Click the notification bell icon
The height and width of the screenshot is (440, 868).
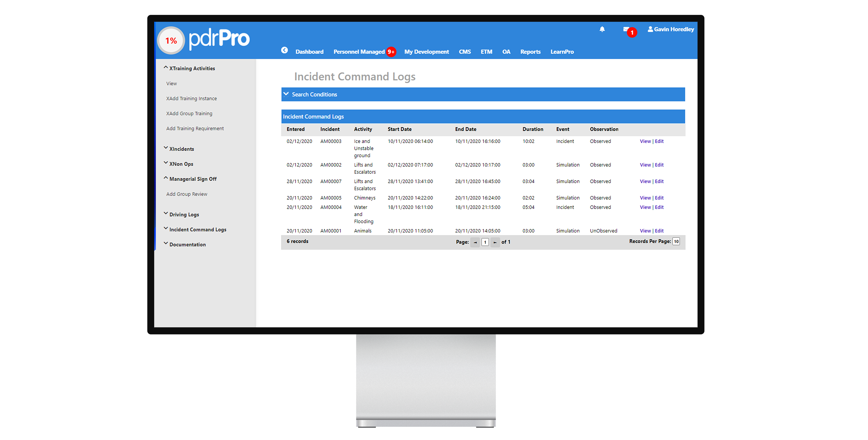pyautogui.click(x=602, y=29)
